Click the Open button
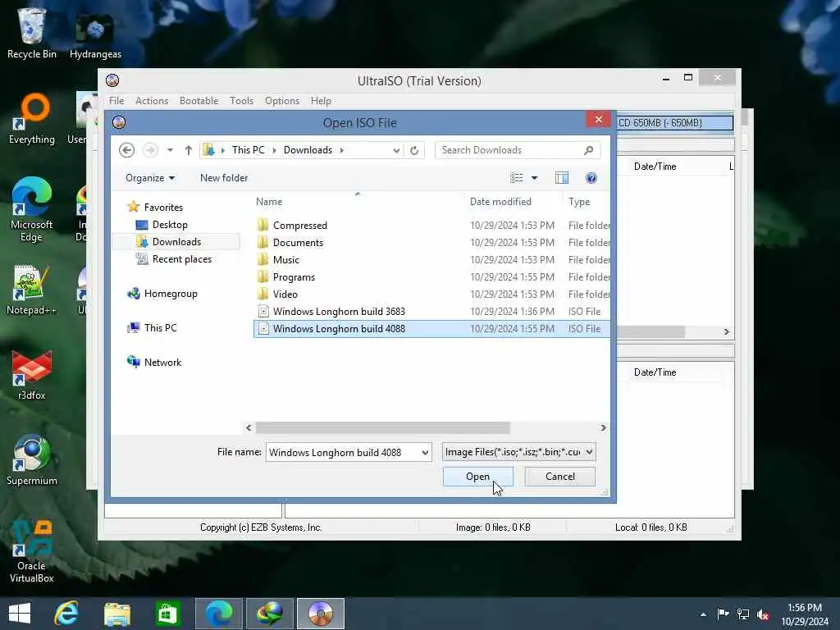This screenshot has height=630, width=840. (x=478, y=477)
